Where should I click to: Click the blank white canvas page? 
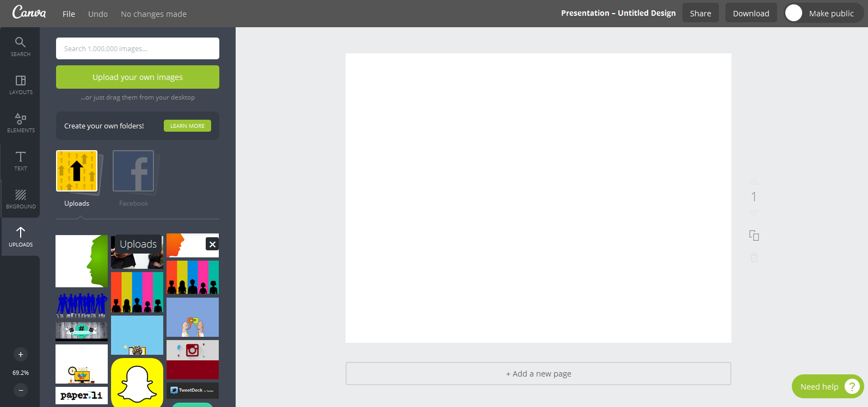(538, 198)
